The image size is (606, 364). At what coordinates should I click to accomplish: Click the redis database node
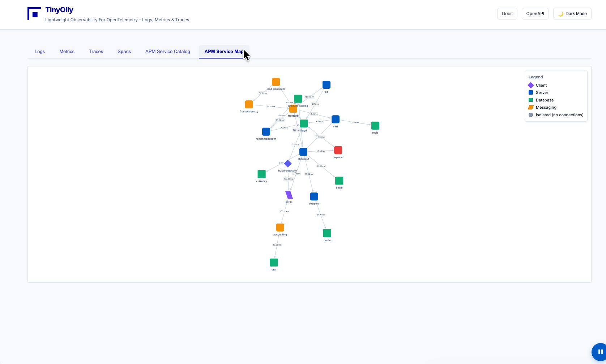coord(375,126)
